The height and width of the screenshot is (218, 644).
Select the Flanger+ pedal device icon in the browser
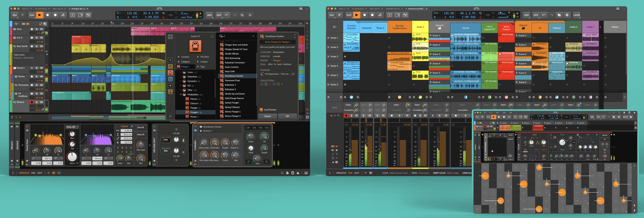click(195, 46)
